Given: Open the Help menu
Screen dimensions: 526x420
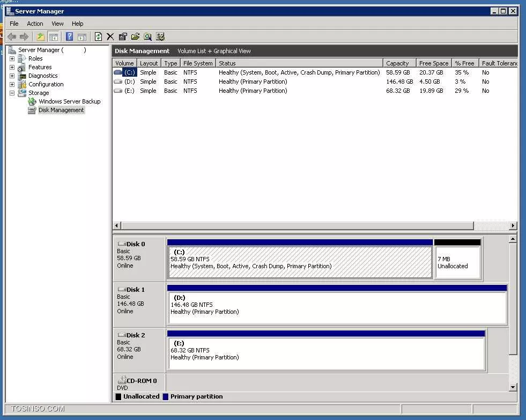Looking at the screenshot, I should click(78, 24).
